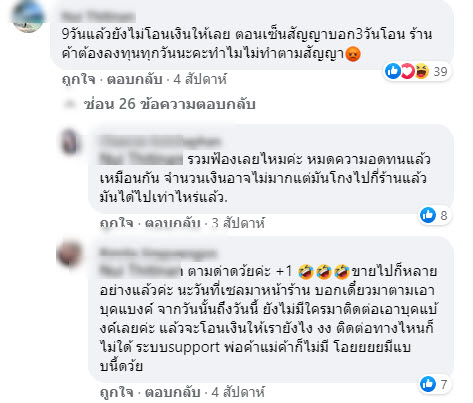Open the third commenter's avatar thumbnail
473x403 pixels.
(69, 254)
